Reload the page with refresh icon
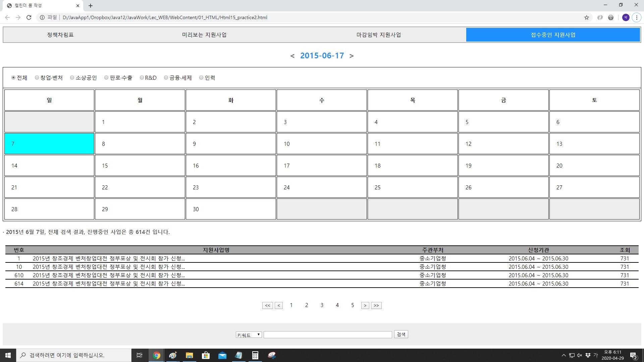 pos(29,17)
